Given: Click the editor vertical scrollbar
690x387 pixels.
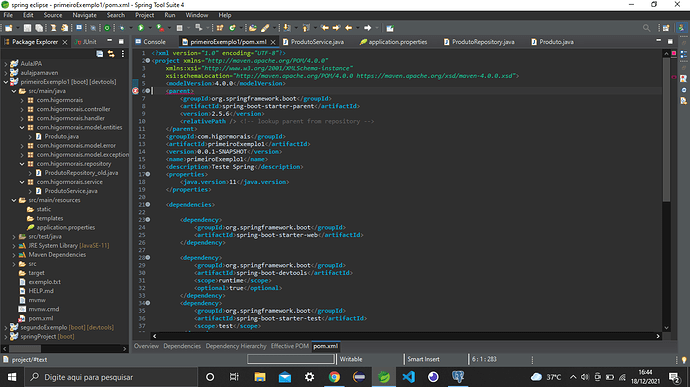Looking at the screenshot, I should 666,190.
